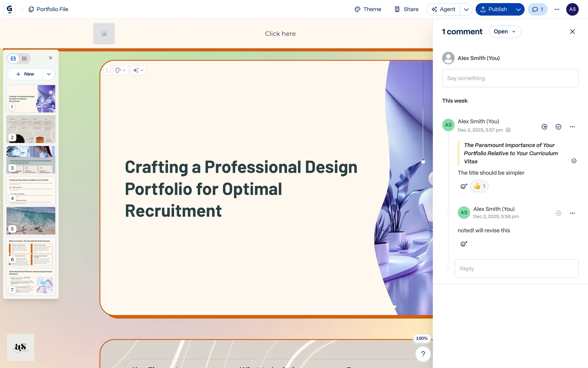Switch to filmstrip thumbnail view
Image resolution: width=588 pixels, height=368 pixels.
coord(13,59)
